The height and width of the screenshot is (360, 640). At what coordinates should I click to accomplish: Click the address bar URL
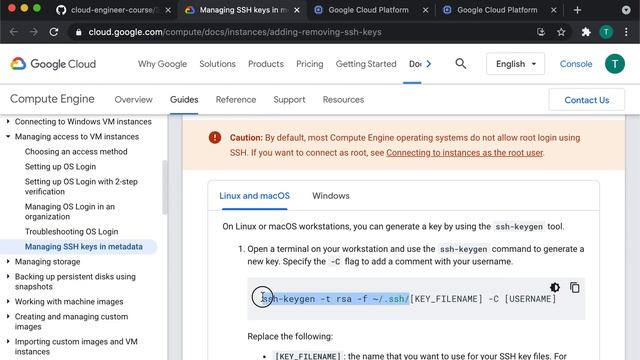click(x=235, y=32)
